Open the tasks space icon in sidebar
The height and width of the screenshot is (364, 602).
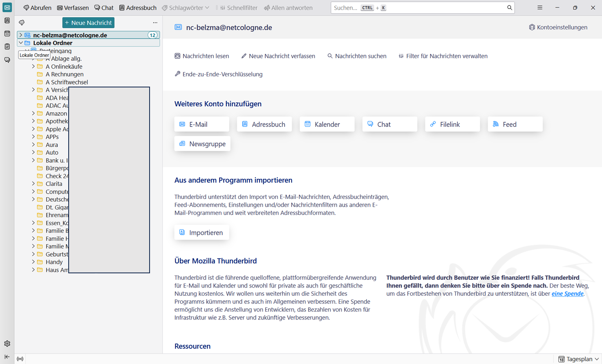[x=7, y=47]
